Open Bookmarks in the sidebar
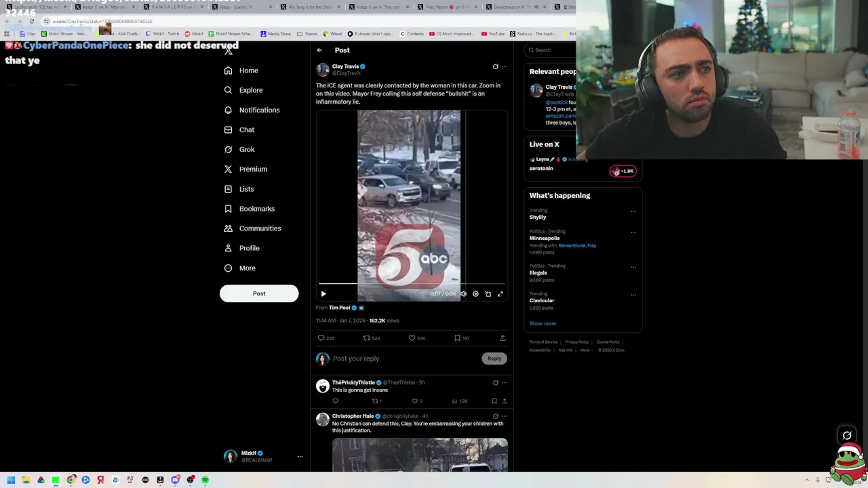This screenshot has height=488, width=868. tap(249, 209)
